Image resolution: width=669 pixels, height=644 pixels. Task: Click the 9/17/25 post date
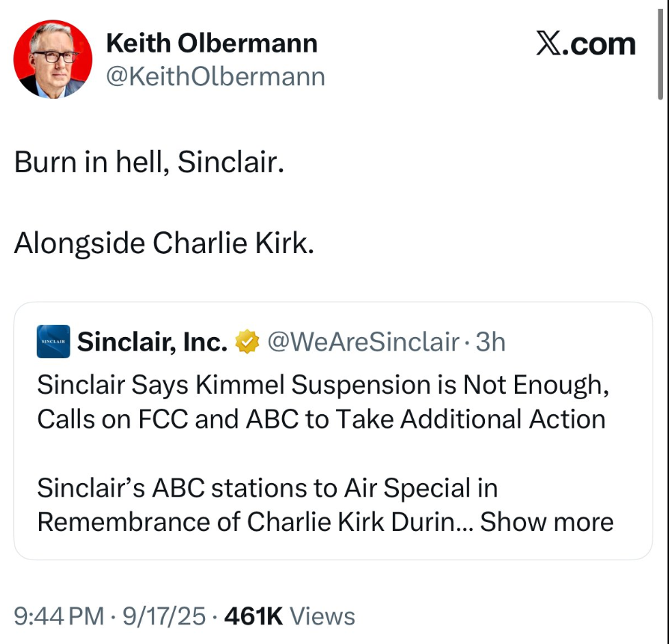point(162,616)
